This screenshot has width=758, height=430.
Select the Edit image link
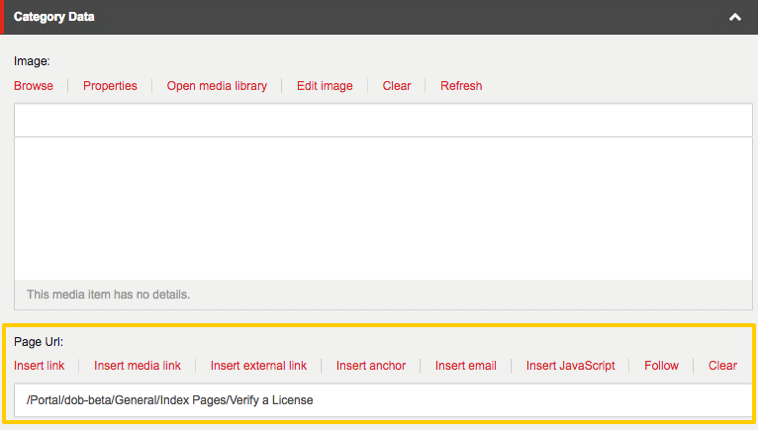pos(325,86)
